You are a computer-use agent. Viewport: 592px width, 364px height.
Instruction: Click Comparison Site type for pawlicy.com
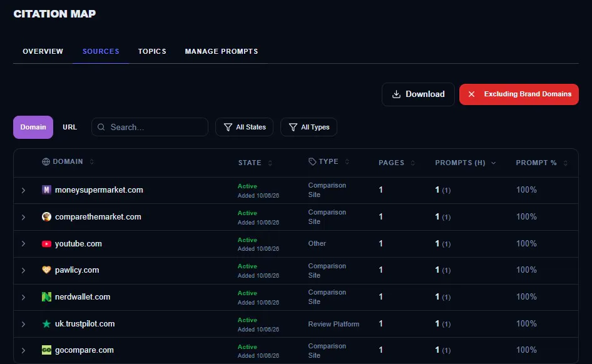[327, 270]
